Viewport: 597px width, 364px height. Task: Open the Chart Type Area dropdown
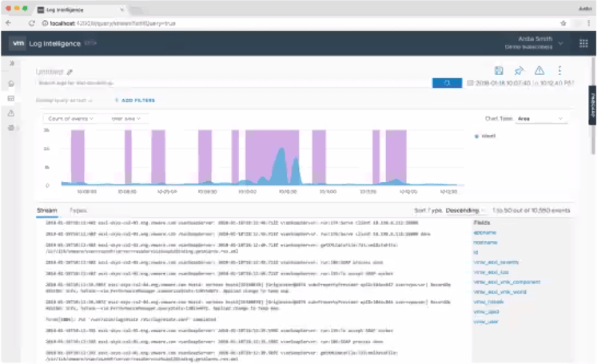[539, 119]
